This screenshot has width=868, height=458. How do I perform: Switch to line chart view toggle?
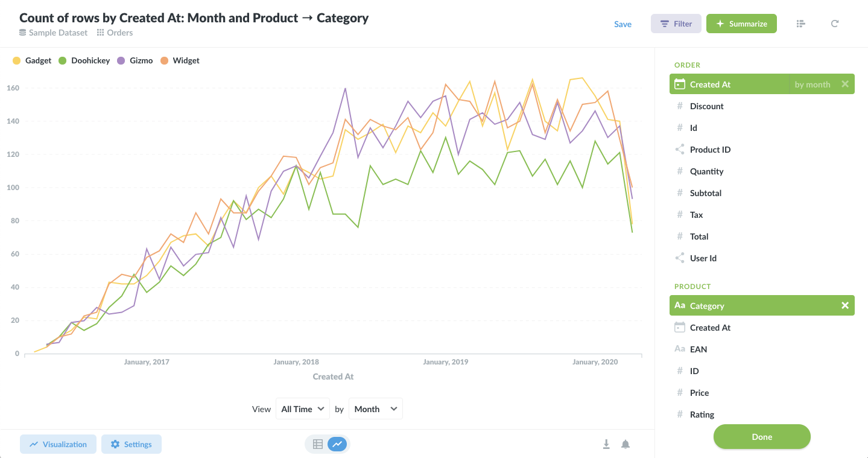click(338, 445)
